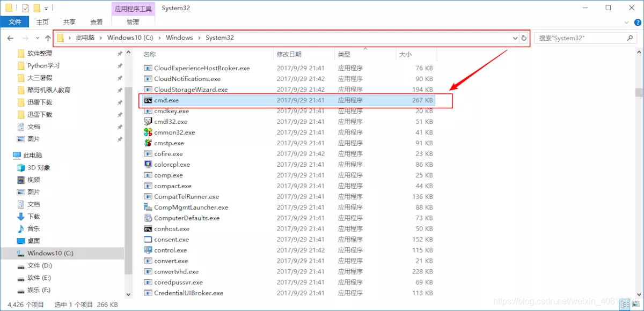Open recent locations dropdown arrow
The height and width of the screenshot is (311, 644).
[x=37, y=38]
